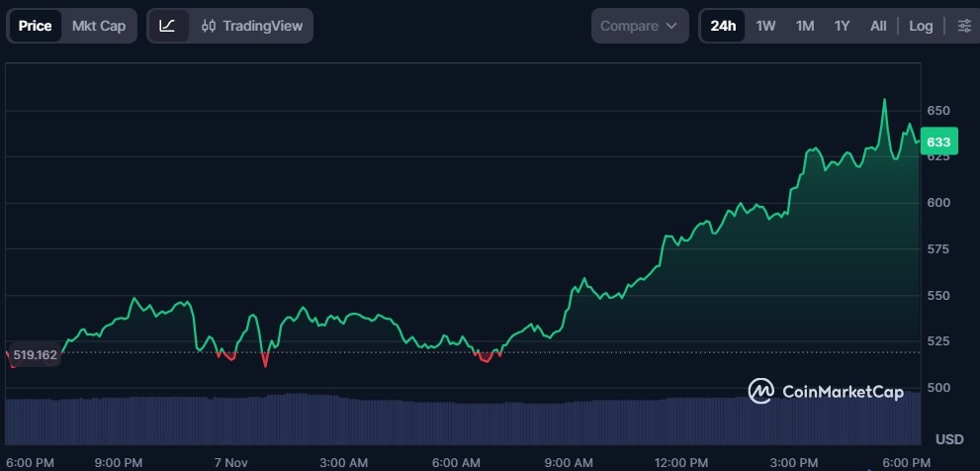The height and width of the screenshot is (471, 980).
Task: Toggle Log scale on the chart
Action: tap(921, 26)
